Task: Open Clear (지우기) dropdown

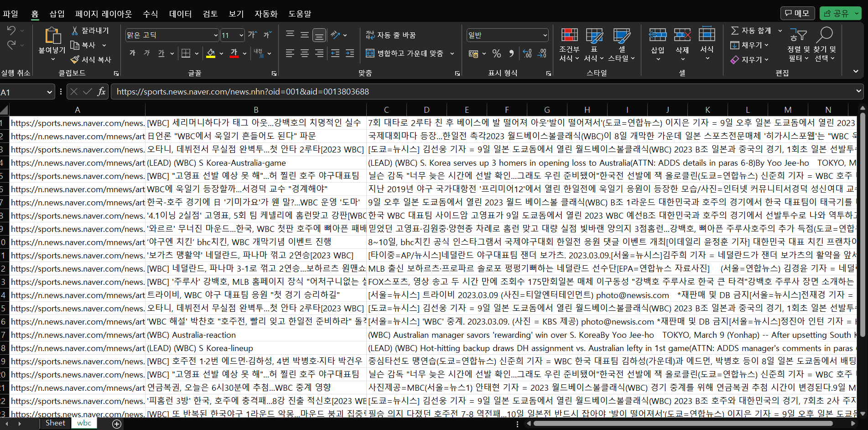Action: point(750,60)
